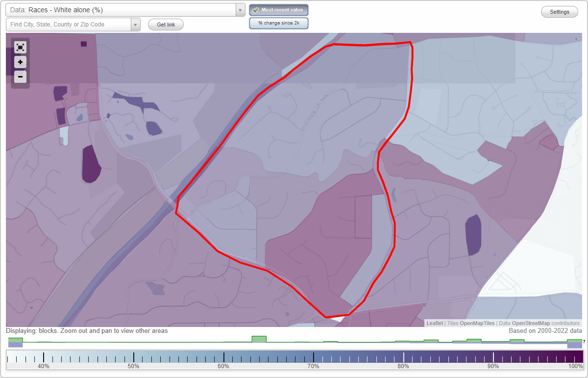588x378 pixels.
Task: Open the OpenMapTiles link
Action: 477,323
